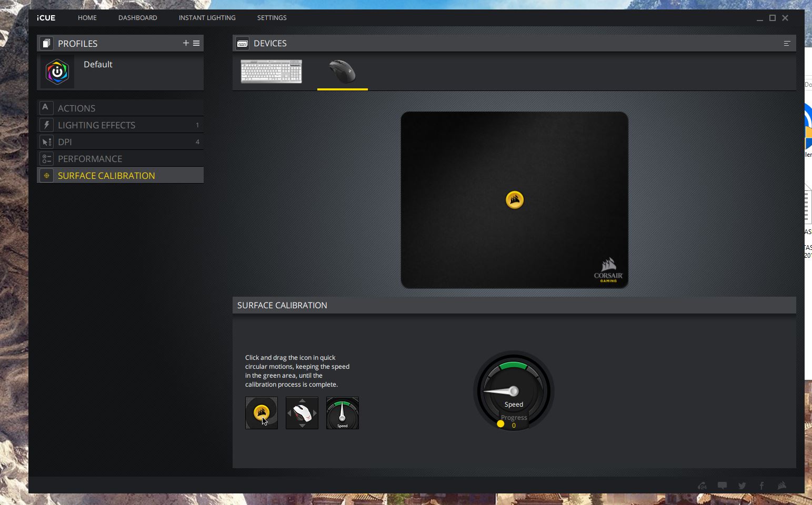812x505 pixels.
Task: Click the Surface Calibration target icon
Action: (x=46, y=175)
